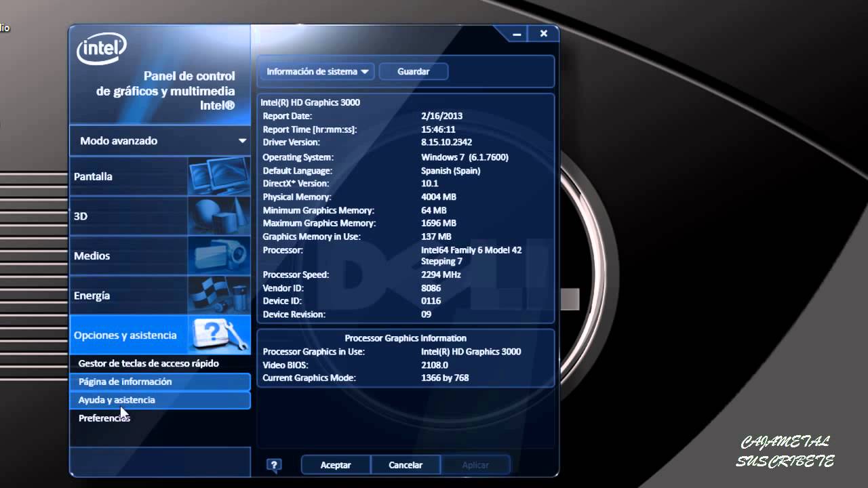The height and width of the screenshot is (488, 868).
Task: Click the physical memory value 4004 MB
Action: [439, 197]
